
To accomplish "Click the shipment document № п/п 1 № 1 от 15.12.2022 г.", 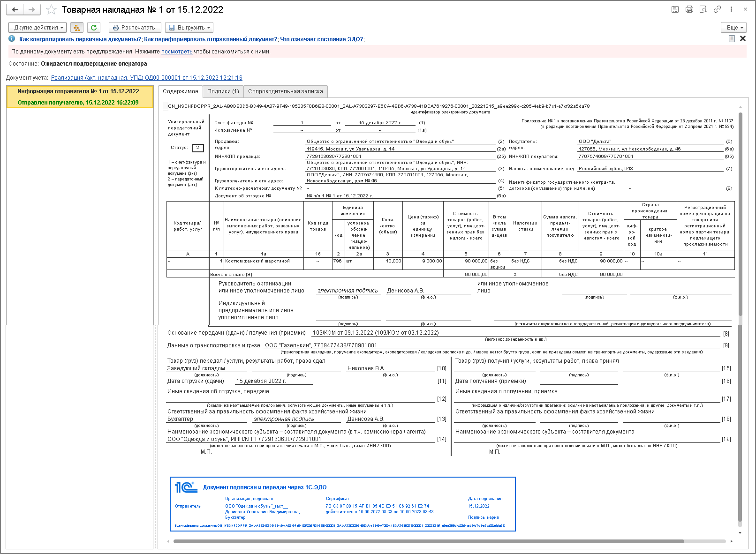I will [340, 196].
